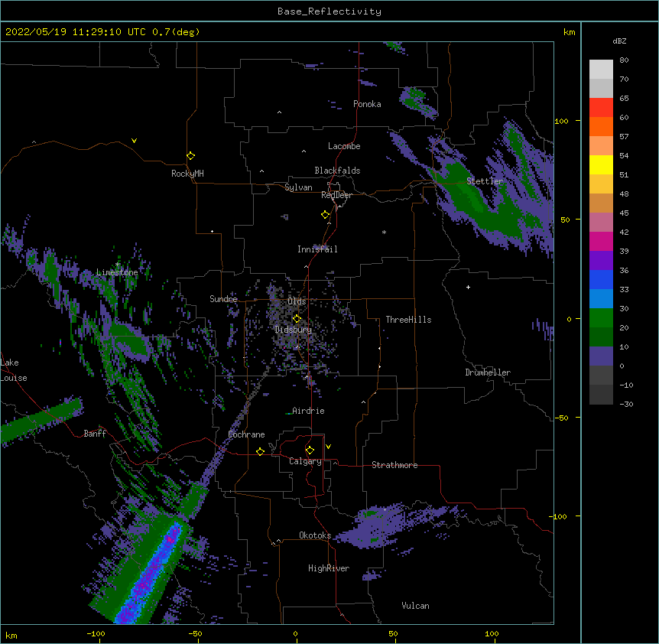Click the 80 value on the dBZ scale
The height and width of the screenshot is (644, 659).
(x=624, y=60)
